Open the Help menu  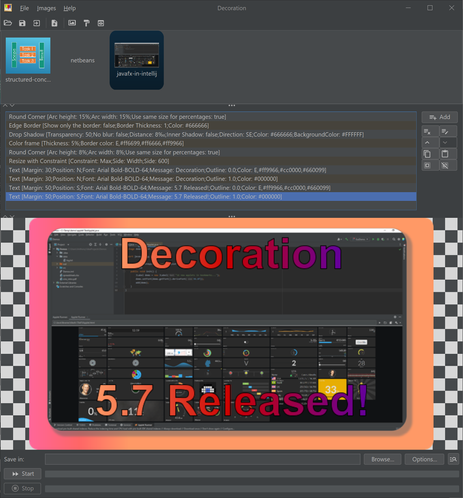click(70, 8)
